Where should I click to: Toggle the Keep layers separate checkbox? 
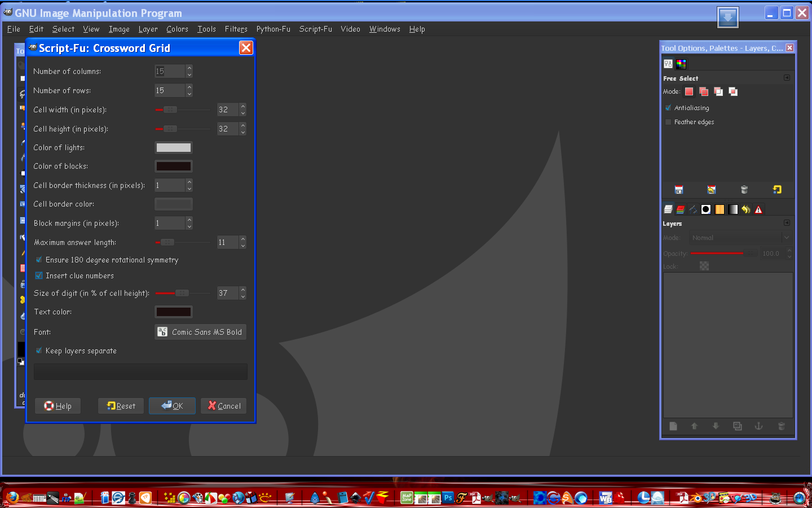pyautogui.click(x=39, y=351)
